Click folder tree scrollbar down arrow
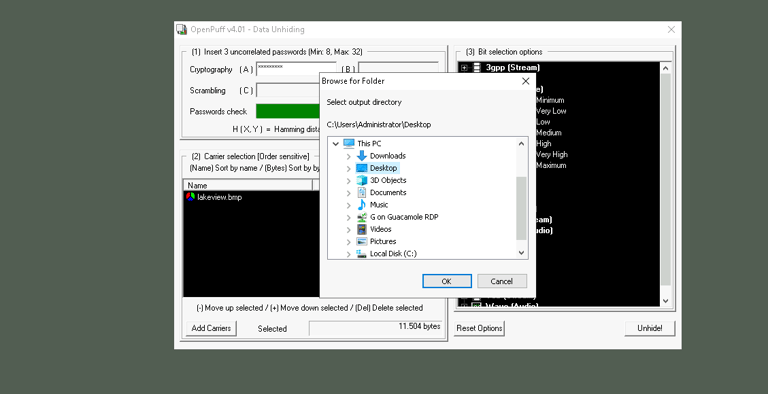Image resolution: width=768 pixels, height=394 pixels. 521,253
